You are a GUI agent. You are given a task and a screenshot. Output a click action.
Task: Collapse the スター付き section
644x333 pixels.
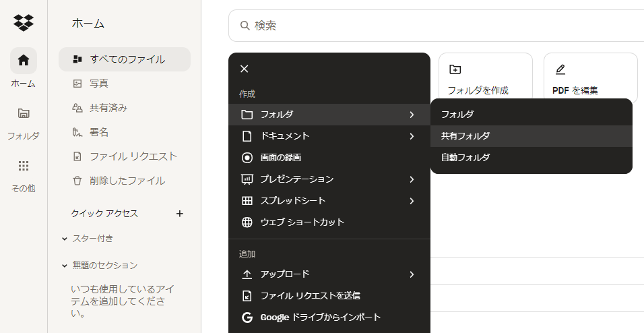click(x=65, y=239)
